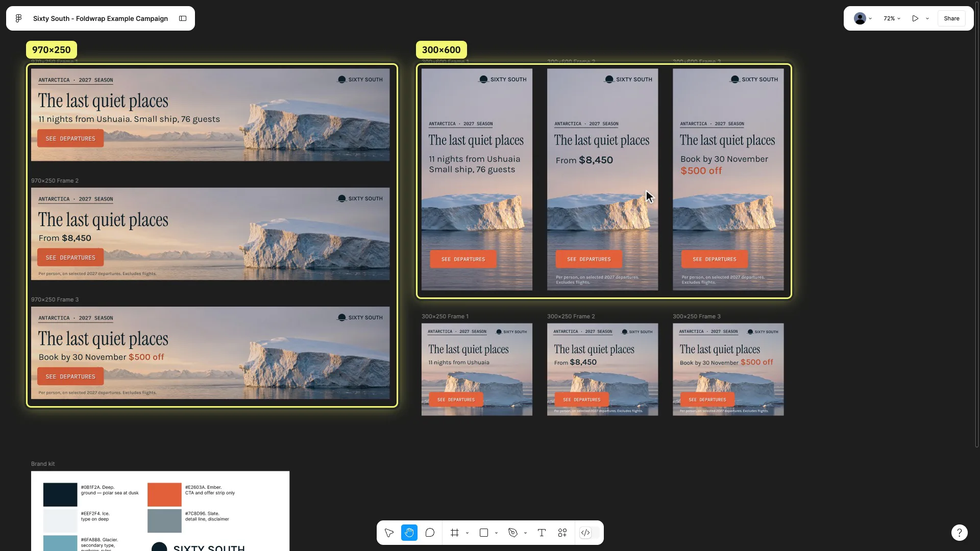The height and width of the screenshot is (551, 980).
Task: Click the Ice #EEF2F4 color swatch
Action: pyautogui.click(x=60, y=520)
